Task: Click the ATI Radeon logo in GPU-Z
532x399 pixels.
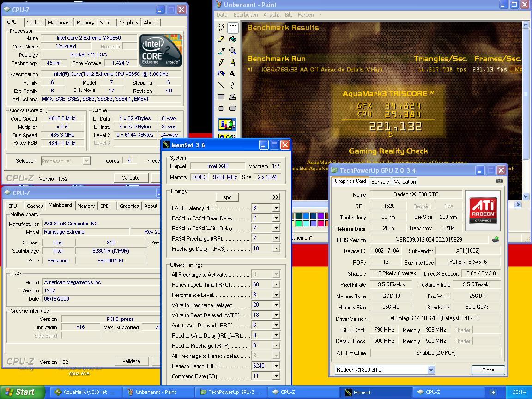Action: click(x=483, y=211)
